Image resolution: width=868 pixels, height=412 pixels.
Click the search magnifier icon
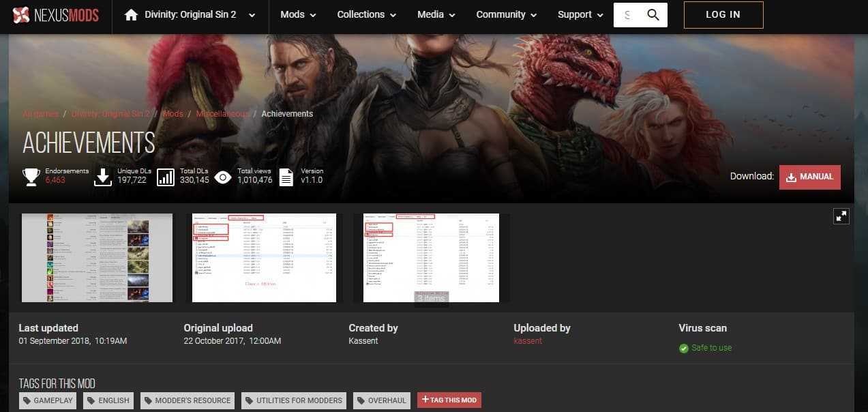[x=653, y=15]
